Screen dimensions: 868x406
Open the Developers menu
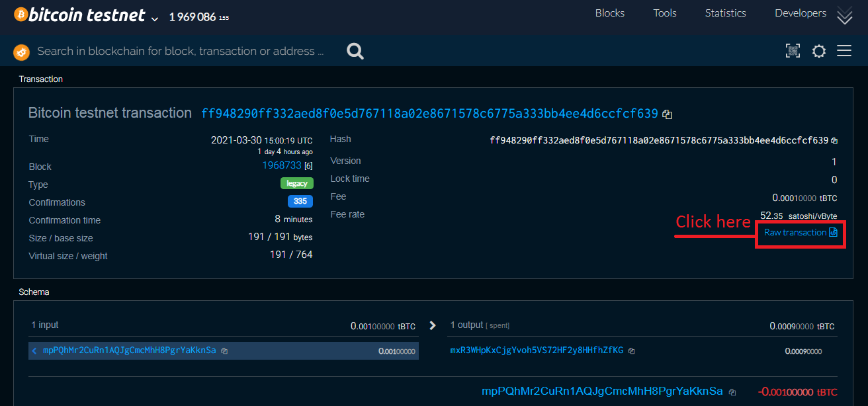tap(801, 13)
